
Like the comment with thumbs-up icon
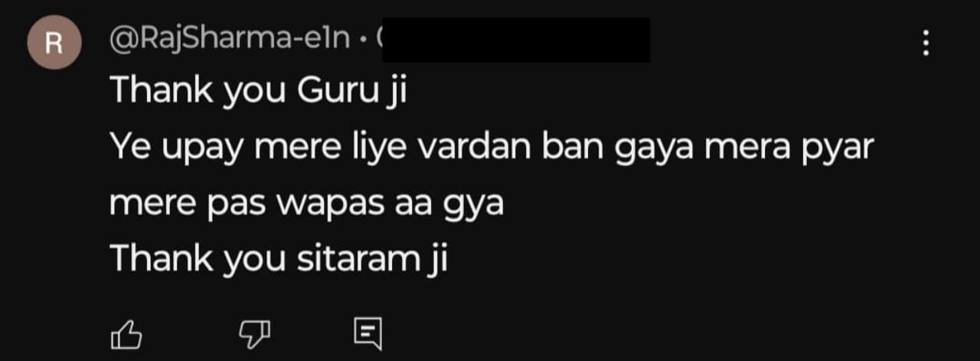[x=127, y=333]
